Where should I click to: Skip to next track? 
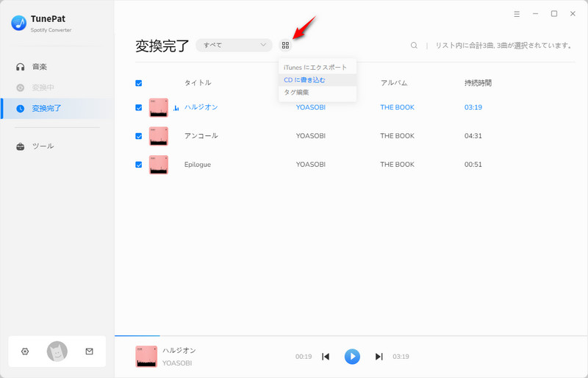point(379,356)
